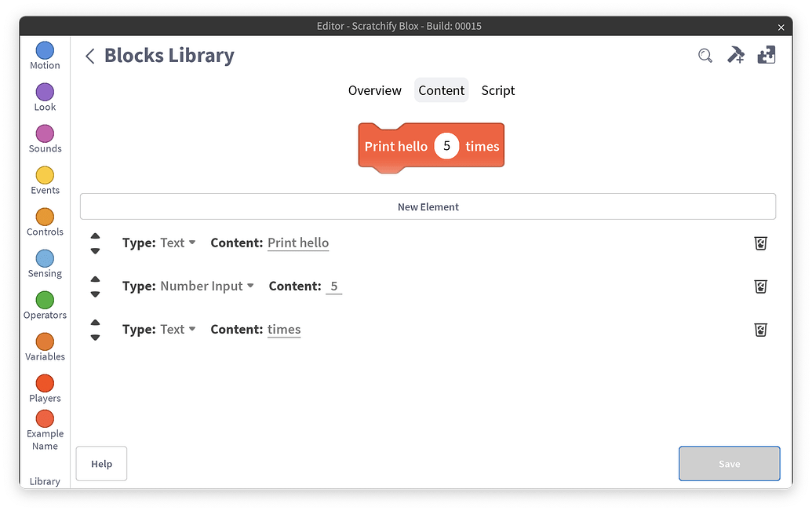Viewport: 812px width, 511px height.
Task: Open the Type dropdown for 'Print hello'
Action: click(177, 243)
